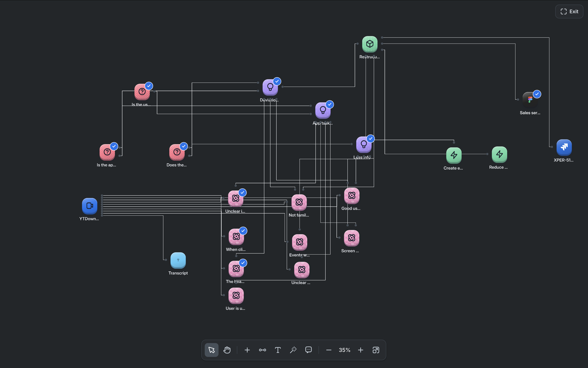
Task: Exit fullscreen with the Exit button
Action: pos(569,11)
